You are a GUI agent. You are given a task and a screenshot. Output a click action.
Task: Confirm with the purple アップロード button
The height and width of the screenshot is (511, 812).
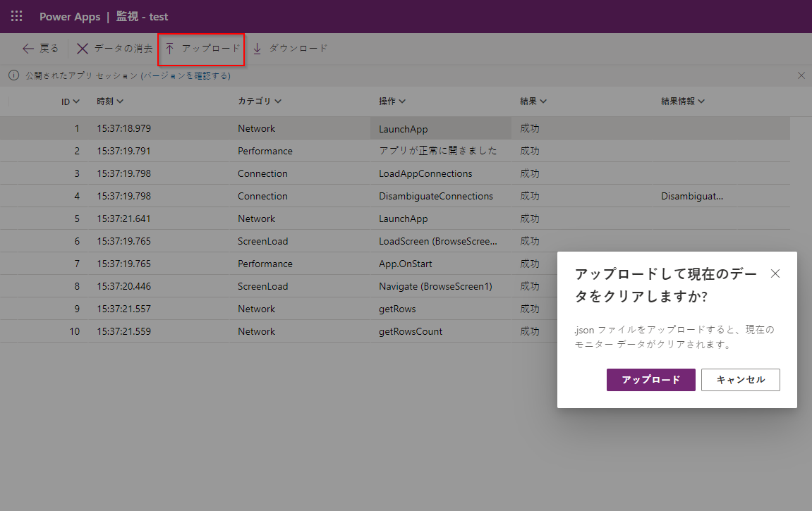pos(650,379)
